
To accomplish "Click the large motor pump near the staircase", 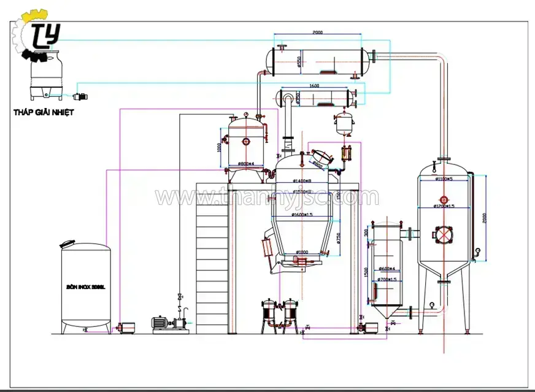I will (165, 322).
